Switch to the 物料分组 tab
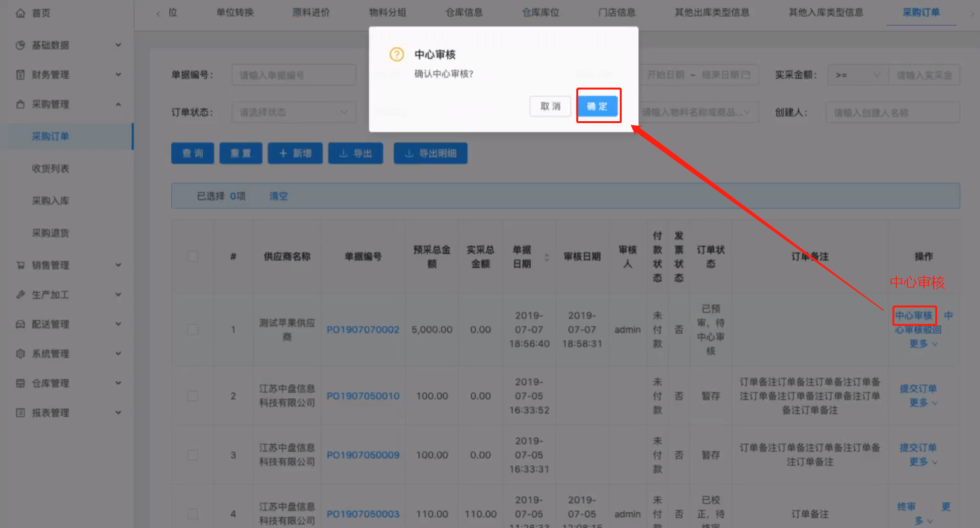980x528 pixels. click(388, 13)
